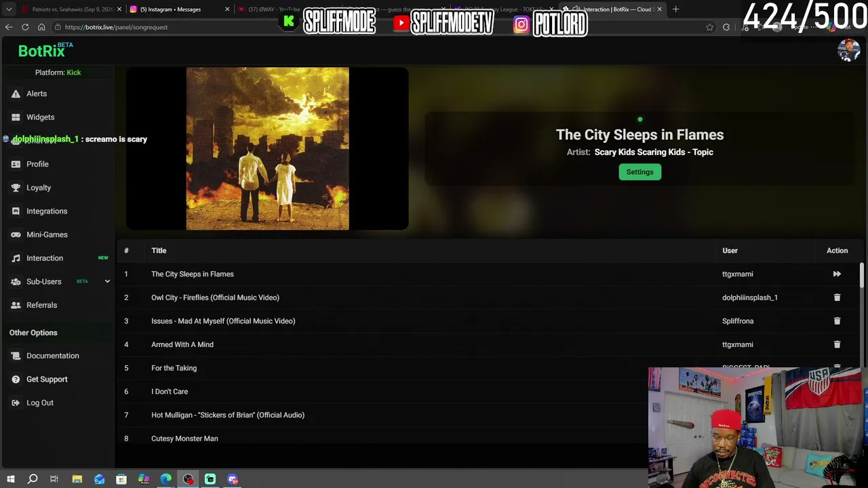Open Microsoft Store from the taskbar
Screen dimensions: 868x488
(x=121, y=479)
